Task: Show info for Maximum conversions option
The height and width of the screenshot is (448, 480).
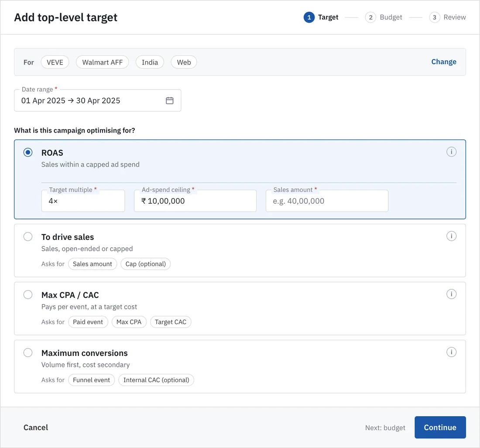Action: [x=451, y=352]
